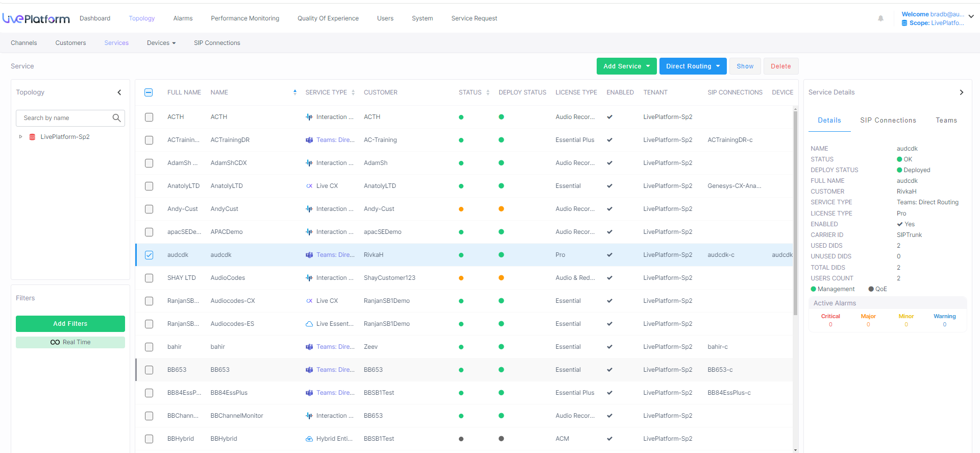Click the LivePlatform logo
Image resolution: width=980 pixels, height=453 pixels.
36,19
